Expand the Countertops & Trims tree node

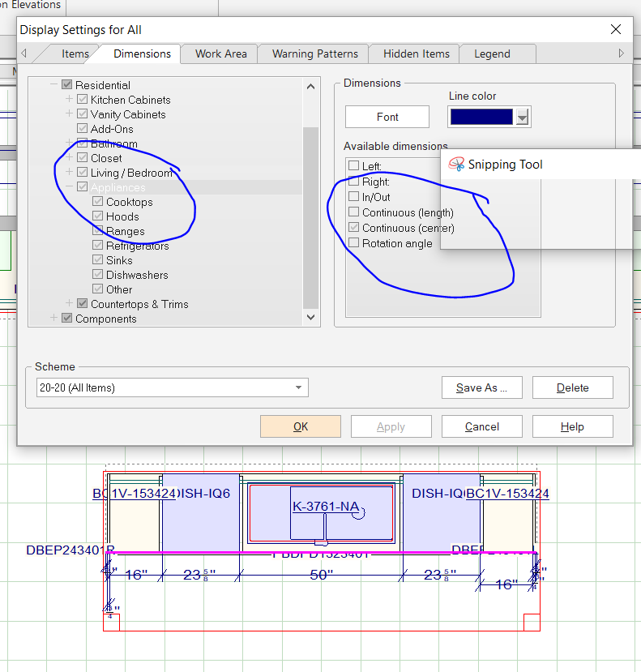pyautogui.click(x=69, y=304)
